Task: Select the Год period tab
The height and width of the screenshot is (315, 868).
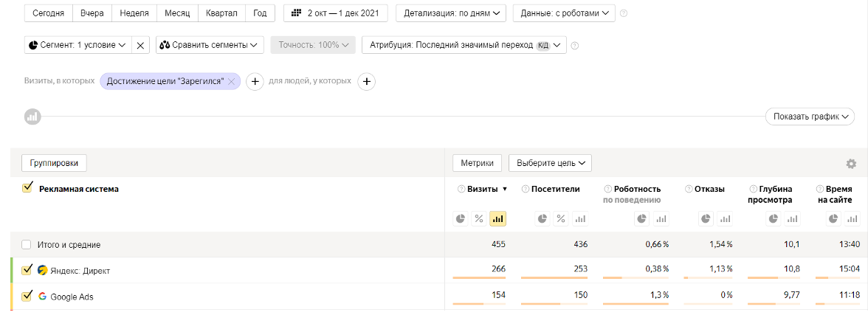Action: (260, 13)
